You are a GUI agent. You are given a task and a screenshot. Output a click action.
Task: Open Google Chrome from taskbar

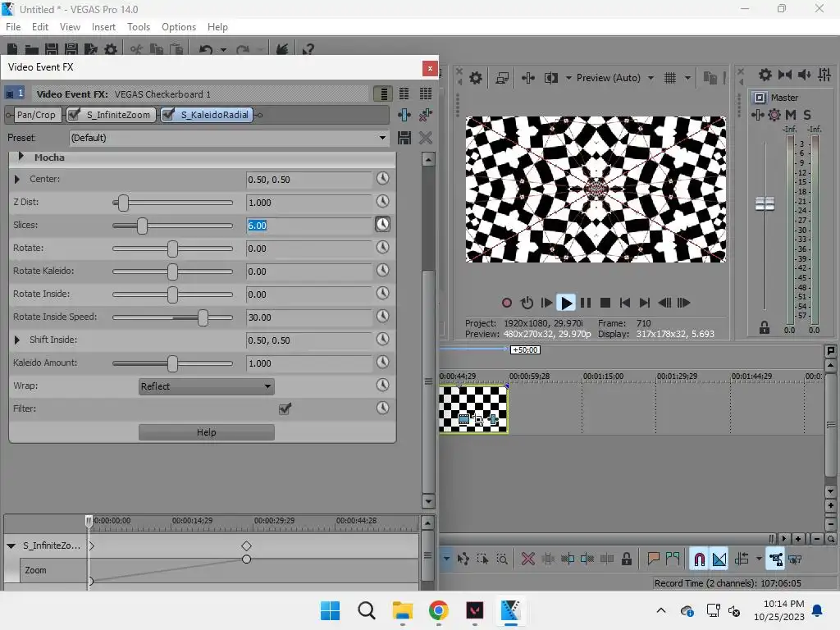439,610
